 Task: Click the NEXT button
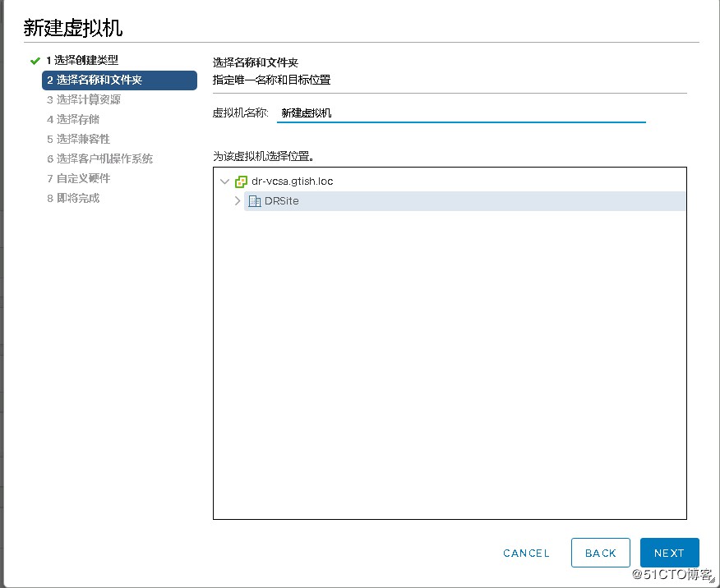(x=670, y=553)
